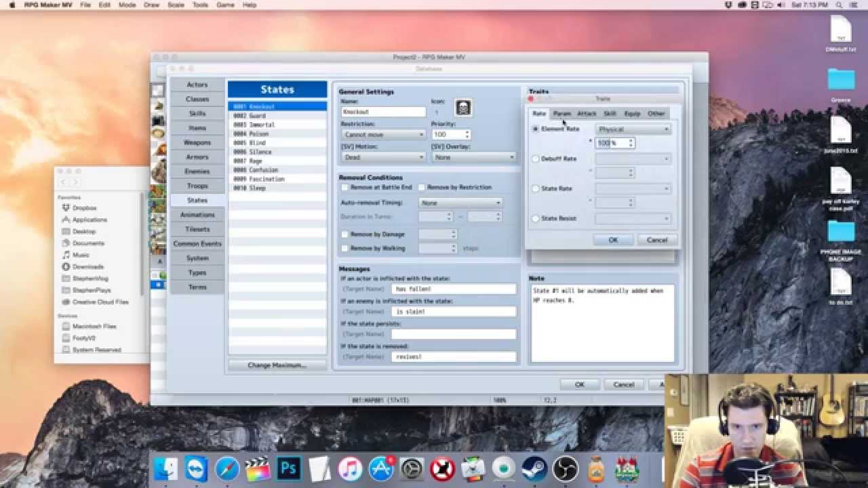868x488 pixels.
Task: Adjust the Priority stepper arrows
Action: (467, 135)
